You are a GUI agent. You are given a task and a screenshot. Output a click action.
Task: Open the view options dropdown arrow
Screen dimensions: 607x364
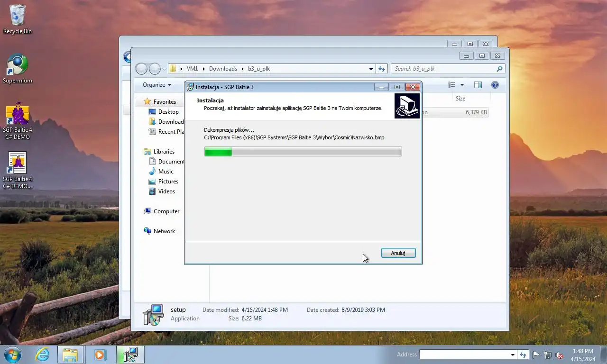pos(462,85)
